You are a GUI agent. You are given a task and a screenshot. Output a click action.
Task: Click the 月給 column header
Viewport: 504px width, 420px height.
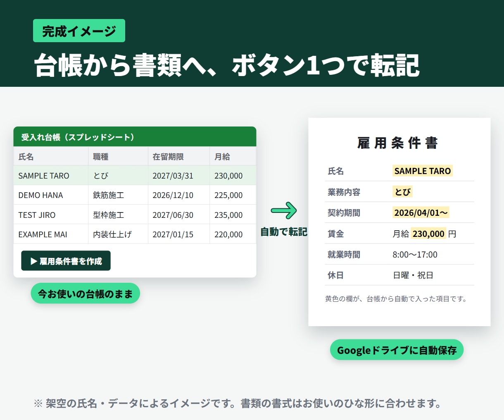click(233, 156)
